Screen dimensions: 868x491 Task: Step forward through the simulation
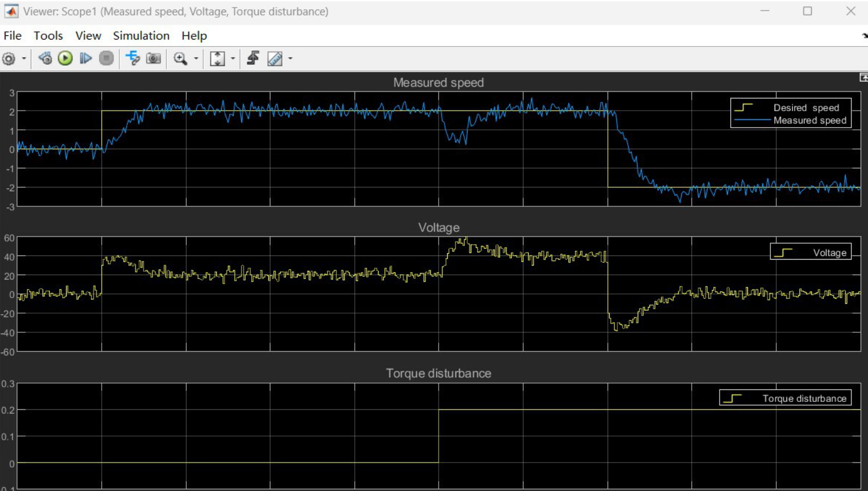click(85, 58)
